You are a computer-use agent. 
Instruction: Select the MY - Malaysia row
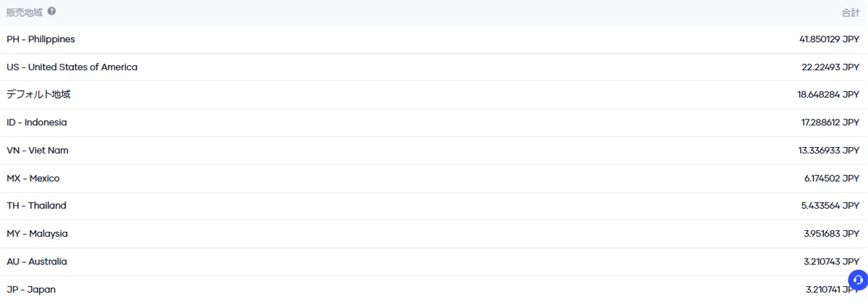pyautogui.click(x=434, y=233)
